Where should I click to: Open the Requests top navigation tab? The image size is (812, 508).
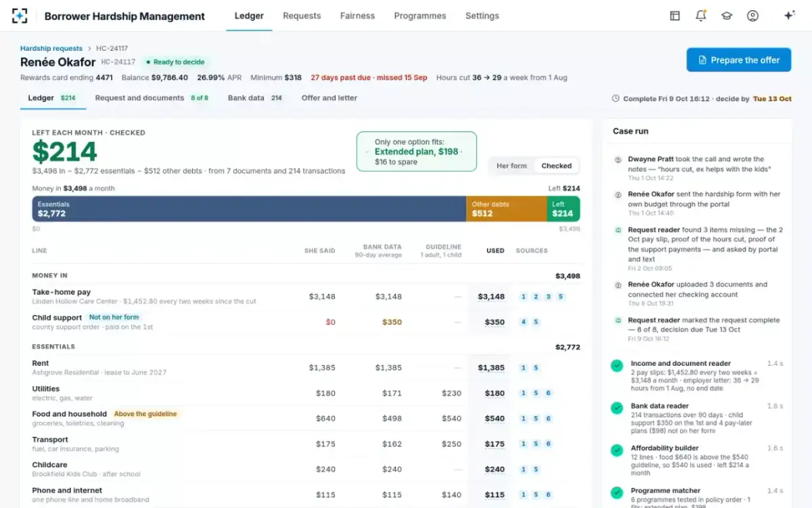(x=302, y=16)
